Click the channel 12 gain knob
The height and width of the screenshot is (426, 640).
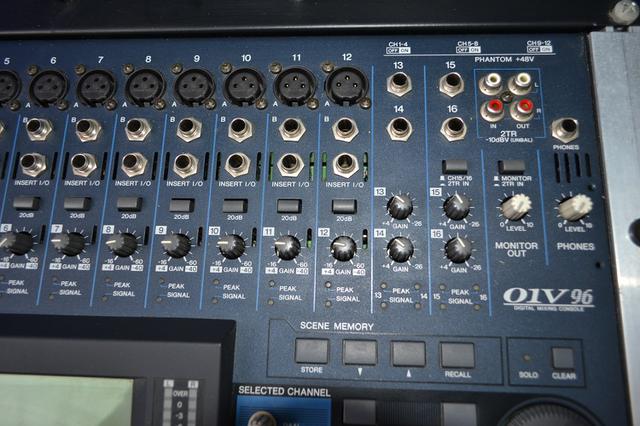click(x=342, y=248)
